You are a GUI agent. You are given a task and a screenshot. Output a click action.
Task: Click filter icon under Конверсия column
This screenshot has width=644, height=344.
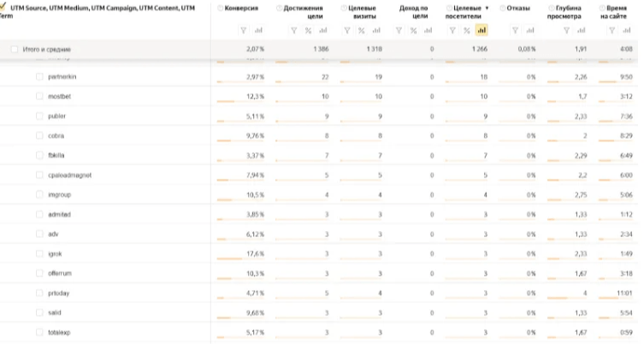(x=244, y=31)
